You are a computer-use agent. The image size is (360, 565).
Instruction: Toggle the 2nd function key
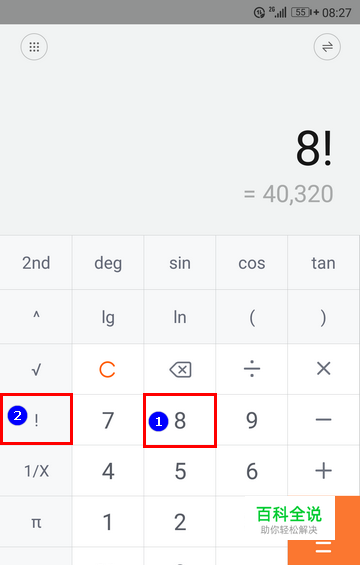(36, 263)
